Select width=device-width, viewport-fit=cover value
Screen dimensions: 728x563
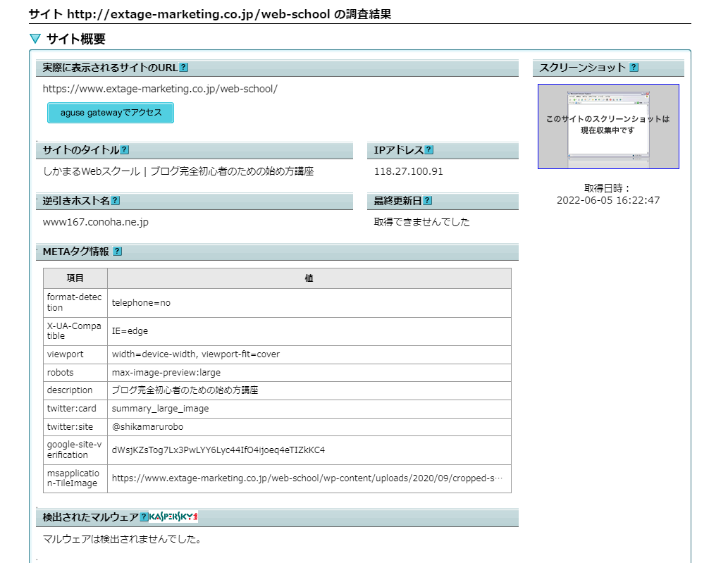pyautogui.click(x=309, y=354)
